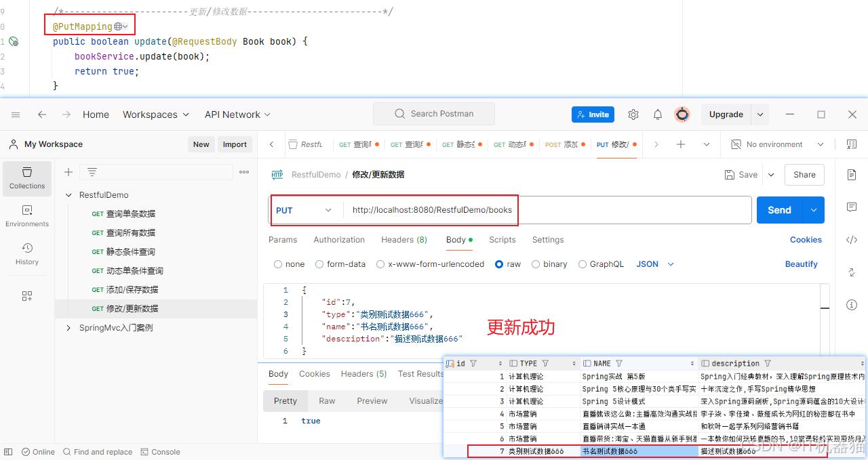Open notifications bell
868x460 pixels.
click(x=658, y=114)
